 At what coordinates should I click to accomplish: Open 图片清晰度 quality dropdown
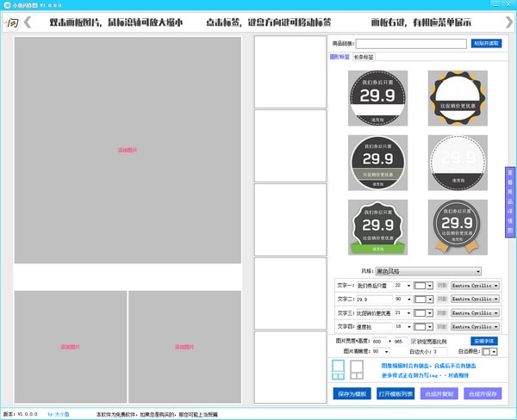point(385,352)
